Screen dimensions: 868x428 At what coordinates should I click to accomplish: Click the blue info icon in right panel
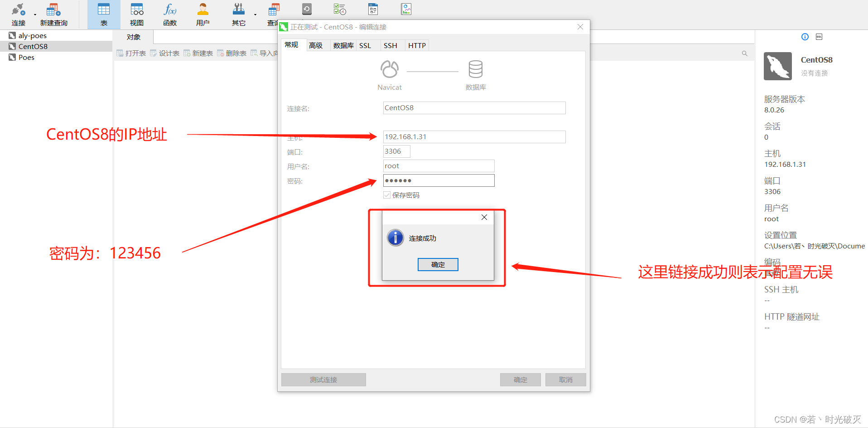pyautogui.click(x=805, y=37)
